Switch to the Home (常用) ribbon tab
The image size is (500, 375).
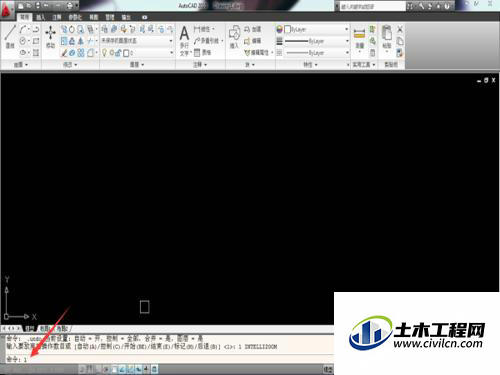point(24,17)
